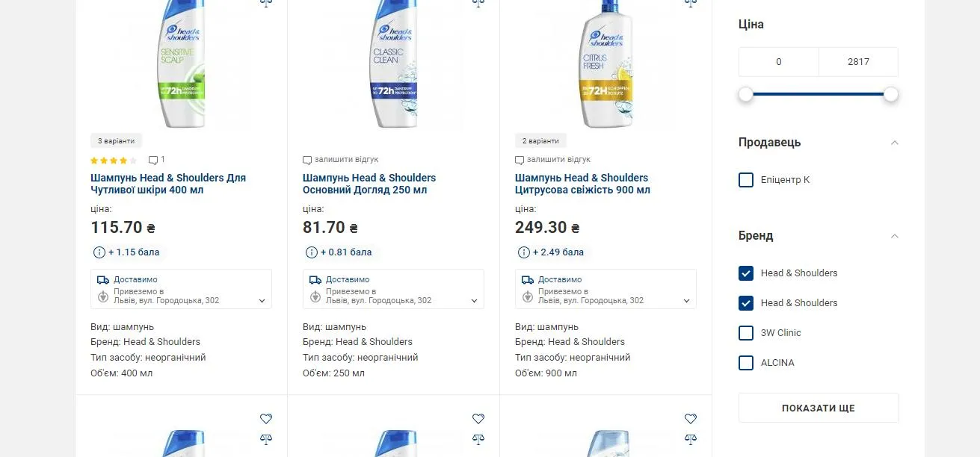Viewport: 980px width, 457px height.
Task: Click the minimum price input field
Action: point(778,62)
